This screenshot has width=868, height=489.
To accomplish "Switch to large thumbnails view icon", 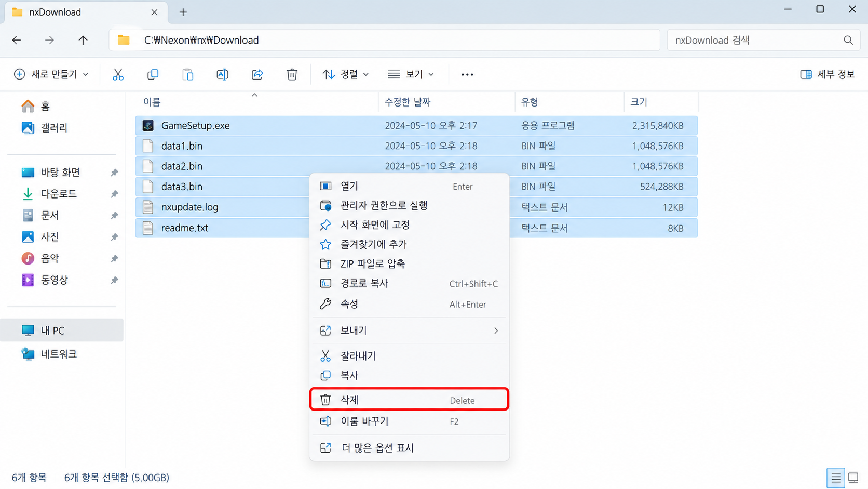I will pos(853,477).
